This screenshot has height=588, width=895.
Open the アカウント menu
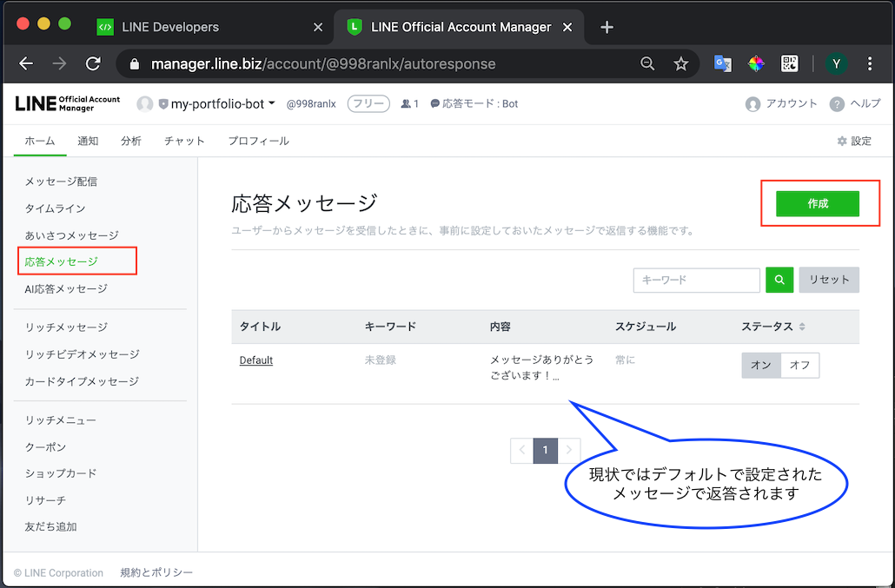(x=781, y=104)
